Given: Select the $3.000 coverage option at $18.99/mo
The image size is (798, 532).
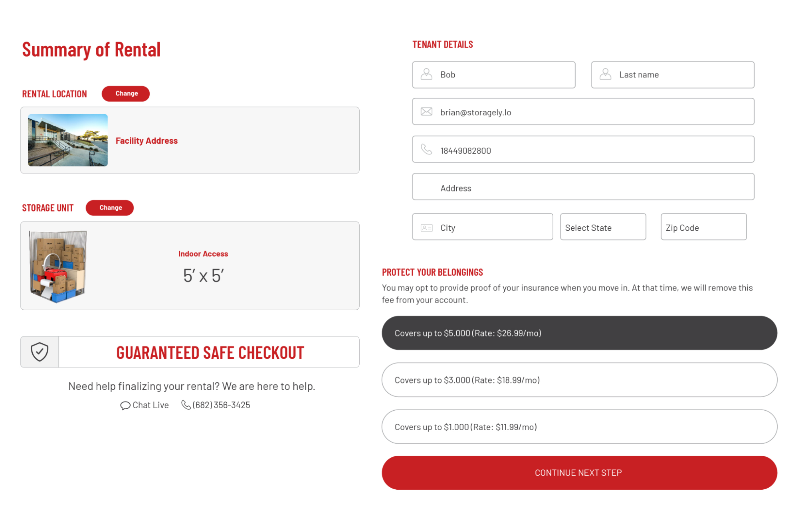Looking at the screenshot, I should point(579,380).
